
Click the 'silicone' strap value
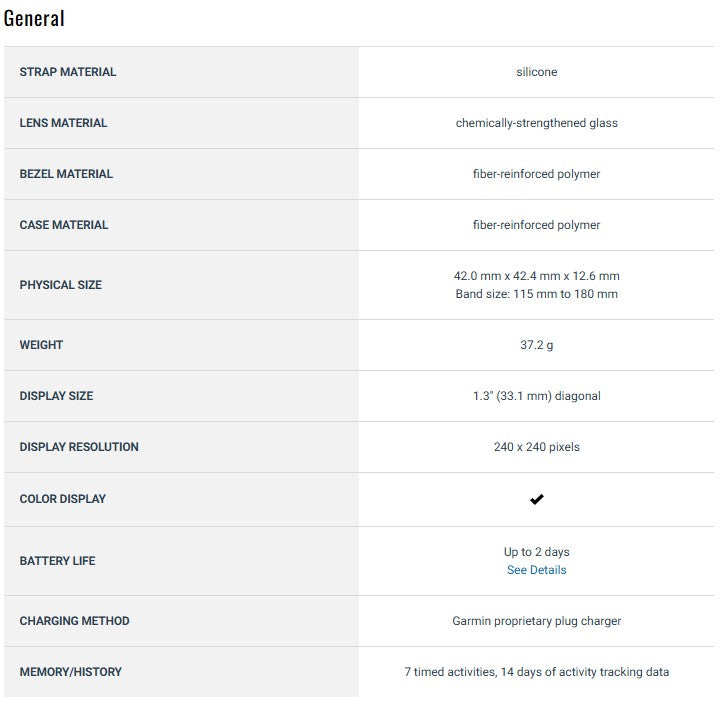click(537, 72)
